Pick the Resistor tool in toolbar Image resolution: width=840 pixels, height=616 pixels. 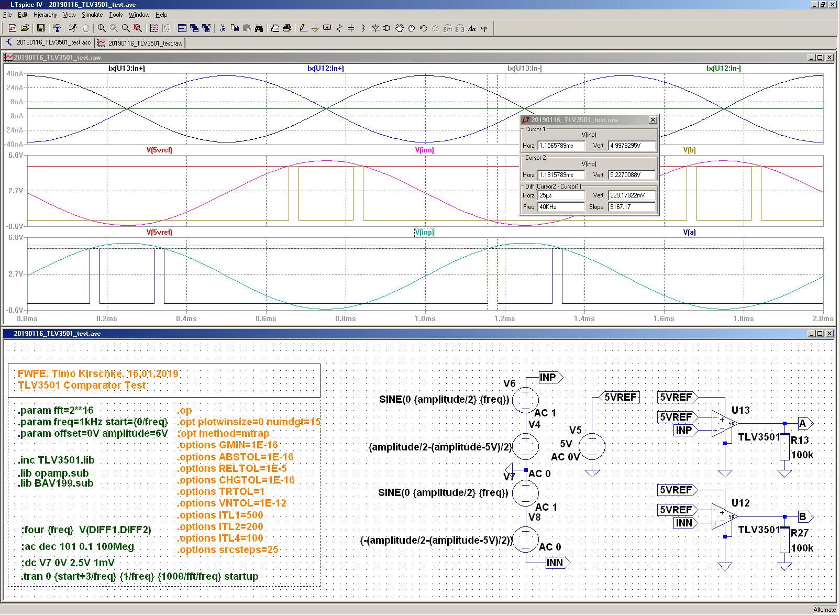point(339,28)
